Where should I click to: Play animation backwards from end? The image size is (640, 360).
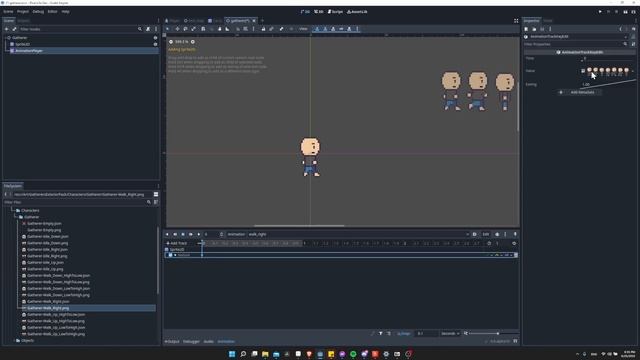[175, 234]
